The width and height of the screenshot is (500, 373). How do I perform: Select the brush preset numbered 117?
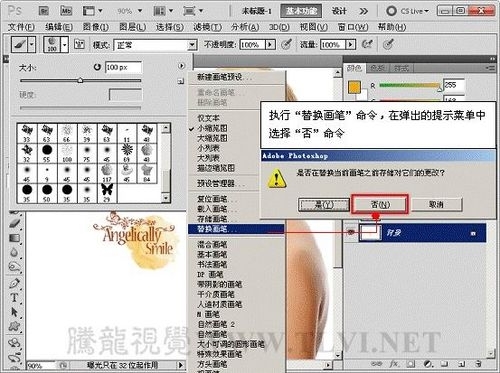(107, 173)
